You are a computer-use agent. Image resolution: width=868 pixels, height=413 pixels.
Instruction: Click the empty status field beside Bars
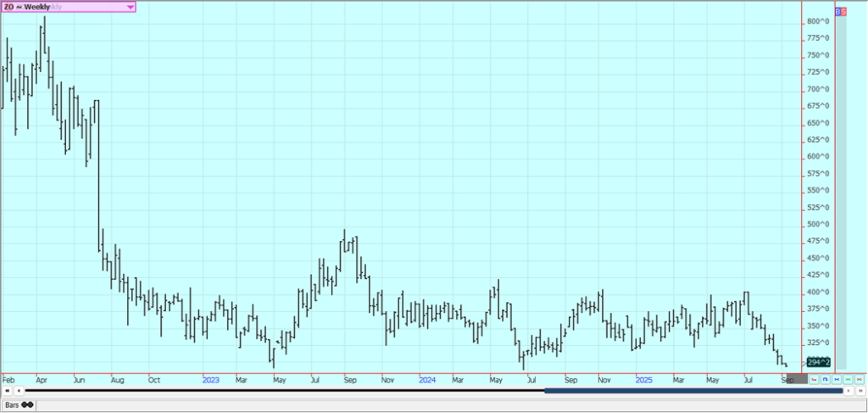pyautogui.click(x=451, y=405)
